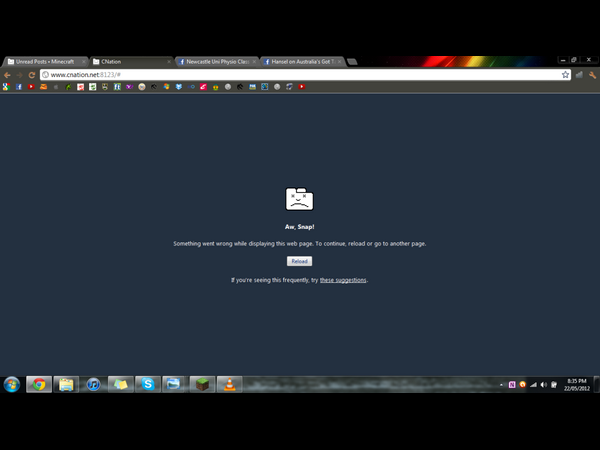
Task: Open the Dropbox bookmark icon
Action: coord(179,87)
